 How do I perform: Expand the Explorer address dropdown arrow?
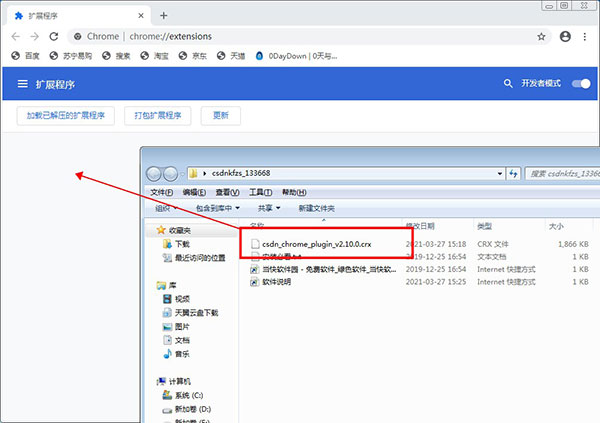[x=499, y=174]
